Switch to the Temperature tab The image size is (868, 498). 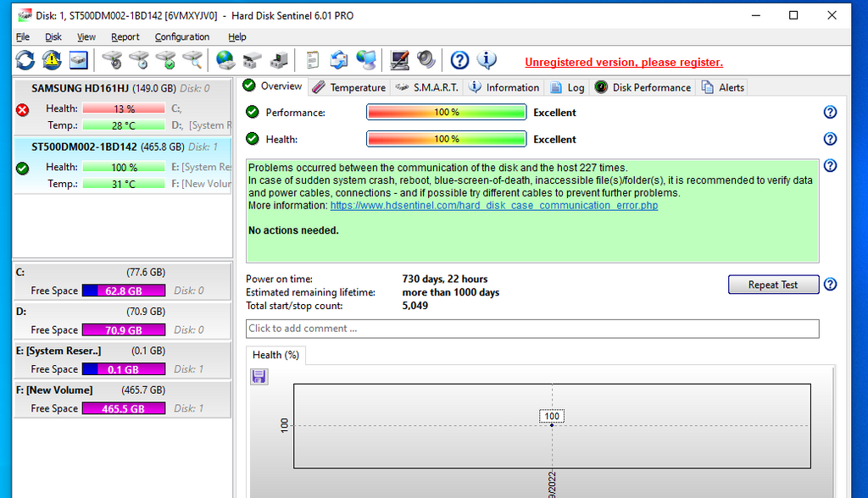tap(349, 87)
